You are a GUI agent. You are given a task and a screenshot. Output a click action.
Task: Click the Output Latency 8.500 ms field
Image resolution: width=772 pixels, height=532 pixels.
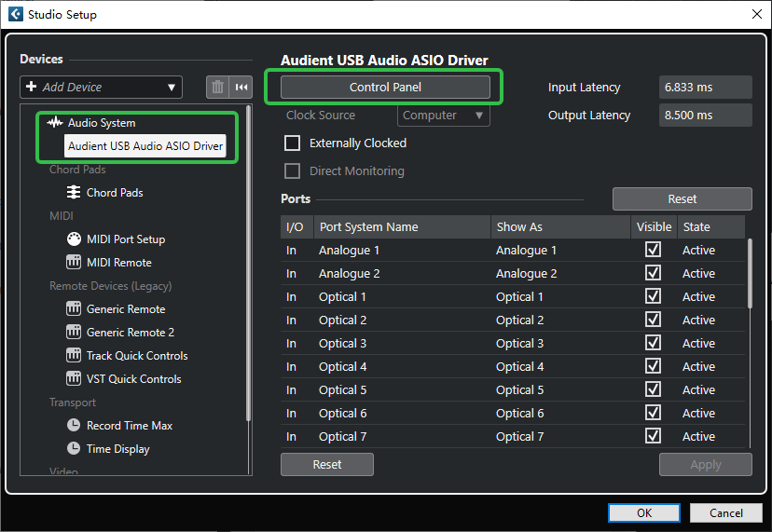[705, 116]
